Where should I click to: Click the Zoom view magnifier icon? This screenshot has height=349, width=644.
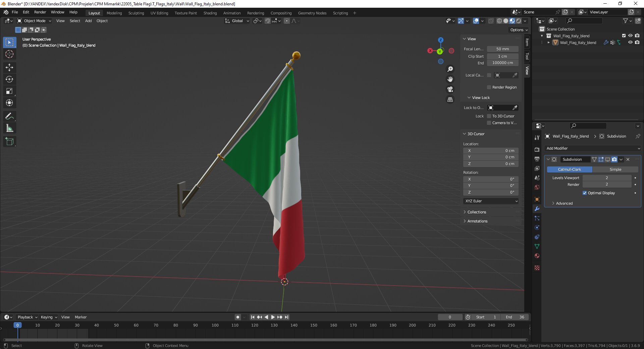click(x=450, y=69)
